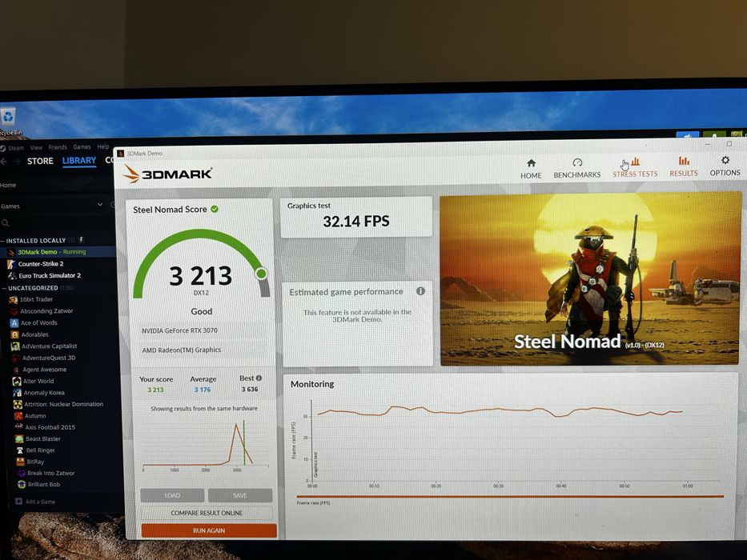Image resolution: width=747 pixels, height=560 pixels.
Task: Open the Benchmarks gauge icon
Action: (577, 163)
